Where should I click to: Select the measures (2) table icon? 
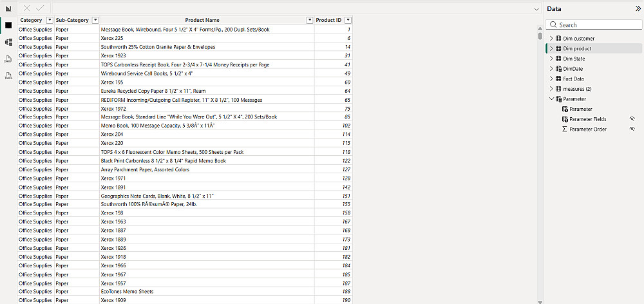point(558,89)
